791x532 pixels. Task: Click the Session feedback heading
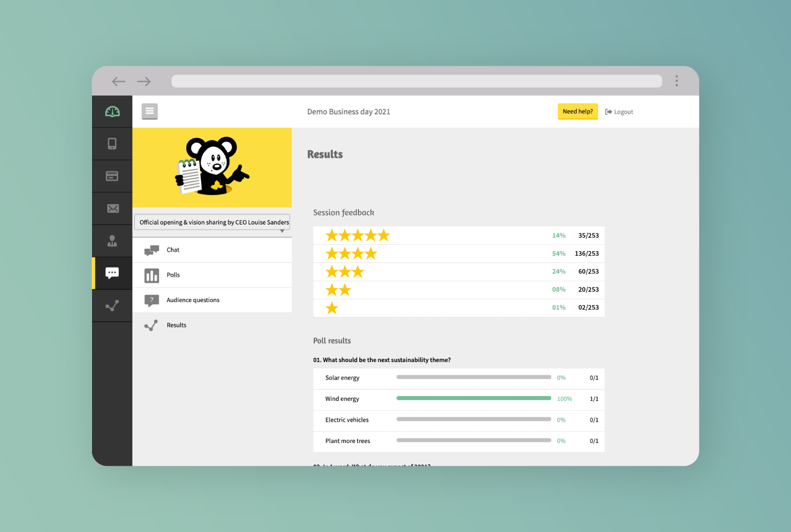[x=344, y=213]
